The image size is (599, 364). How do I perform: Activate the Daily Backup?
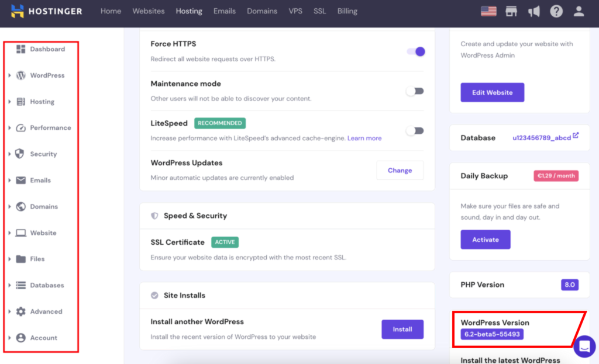pos(485,240)
